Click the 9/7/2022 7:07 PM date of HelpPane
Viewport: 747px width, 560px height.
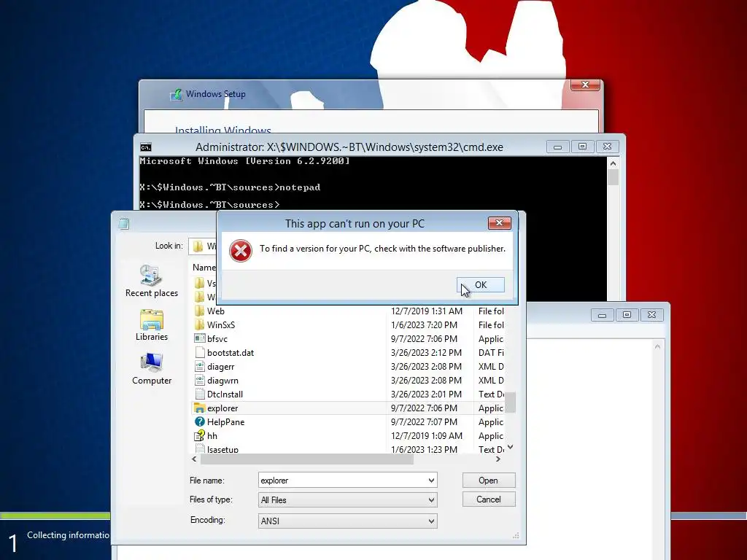pyautogui.click(x=424, y=422)
